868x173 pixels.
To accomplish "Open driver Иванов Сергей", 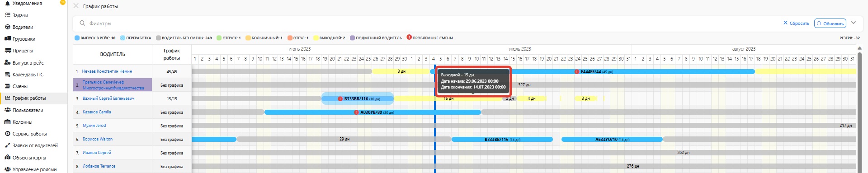I will (x=97, y=153).
